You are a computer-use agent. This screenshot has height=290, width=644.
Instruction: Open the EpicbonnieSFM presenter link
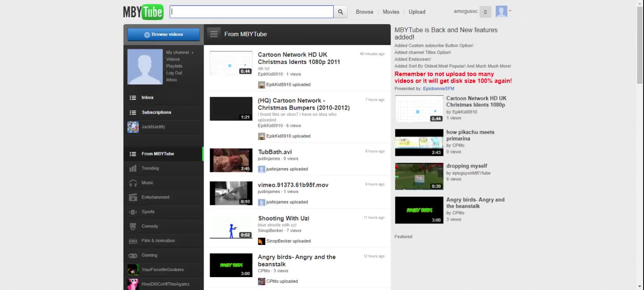pyautogui.click(x=438, y=89)
